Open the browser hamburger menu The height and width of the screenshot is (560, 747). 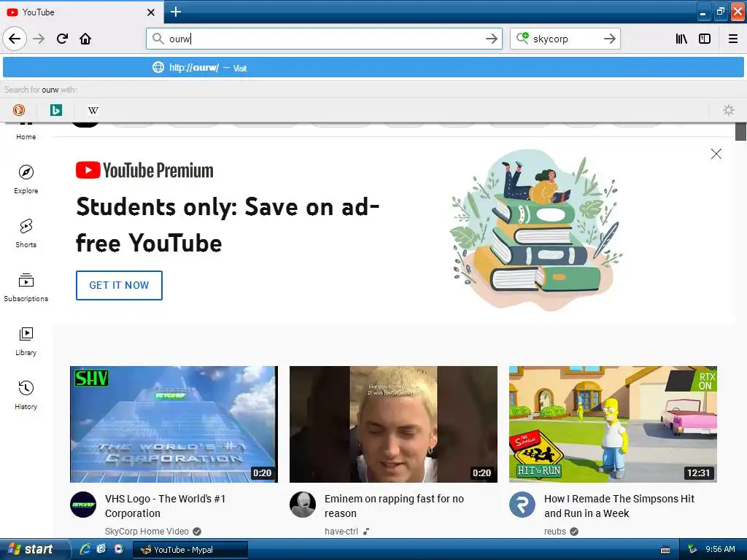(x=732, y=39)
